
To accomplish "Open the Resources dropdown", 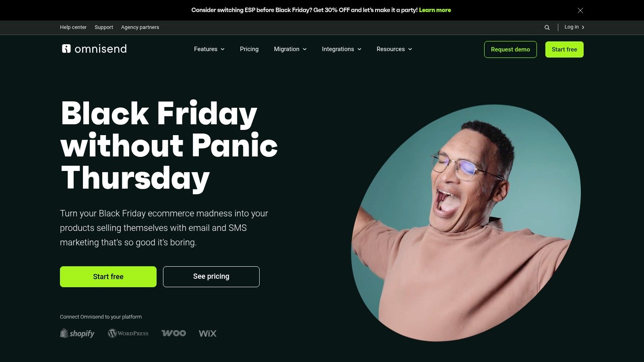I will tap(394, 49).
